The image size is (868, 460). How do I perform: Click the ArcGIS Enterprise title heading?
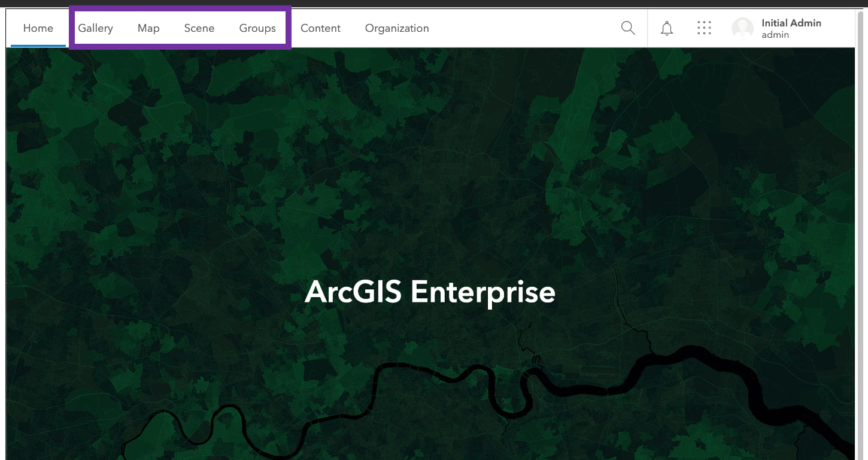point(430,292)
